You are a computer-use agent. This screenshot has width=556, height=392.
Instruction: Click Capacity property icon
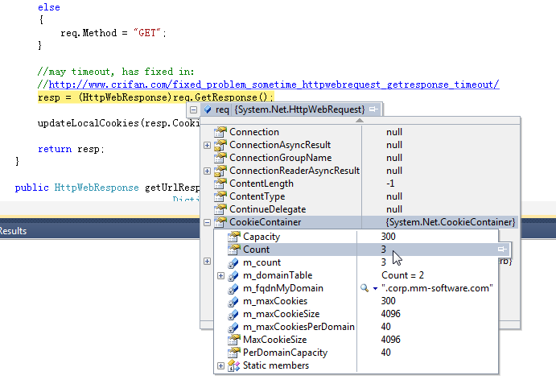click(x=233, y=237)
